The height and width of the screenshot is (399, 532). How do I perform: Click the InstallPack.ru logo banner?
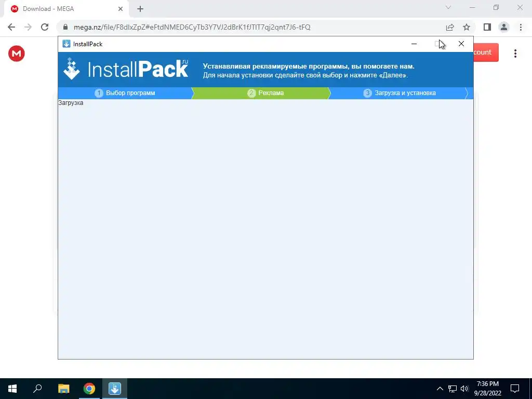126,69
